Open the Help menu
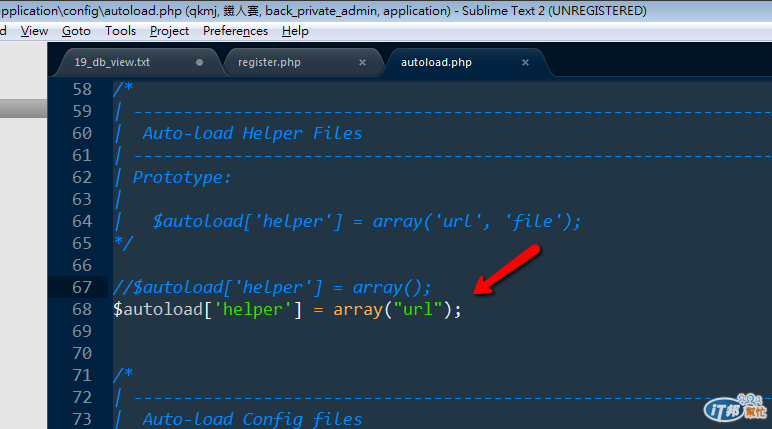772x429 pixels. (x=295, y=31)
